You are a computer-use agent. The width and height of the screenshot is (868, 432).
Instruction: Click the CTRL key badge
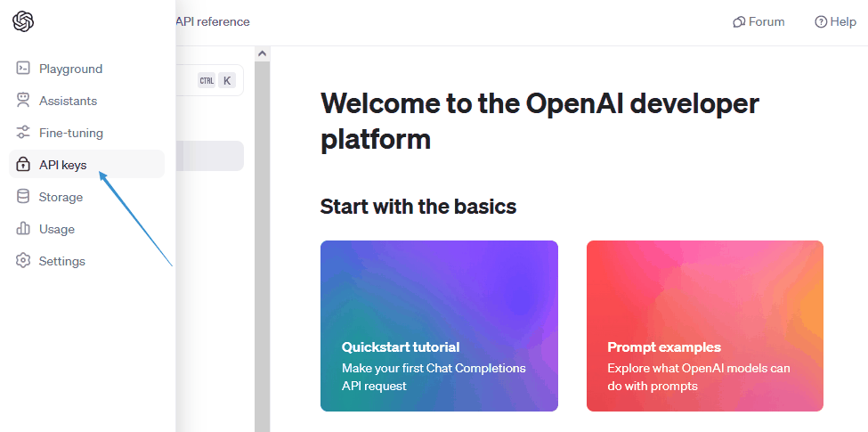207,81
